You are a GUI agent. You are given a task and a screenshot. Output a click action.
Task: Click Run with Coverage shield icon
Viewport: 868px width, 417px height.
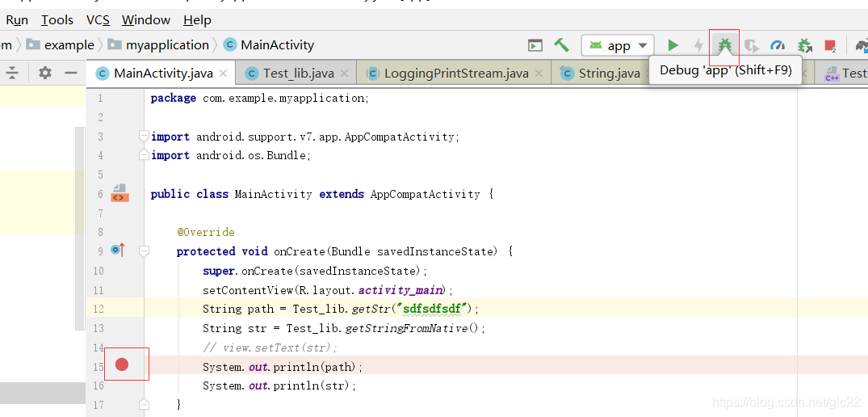tap(751, 45)
